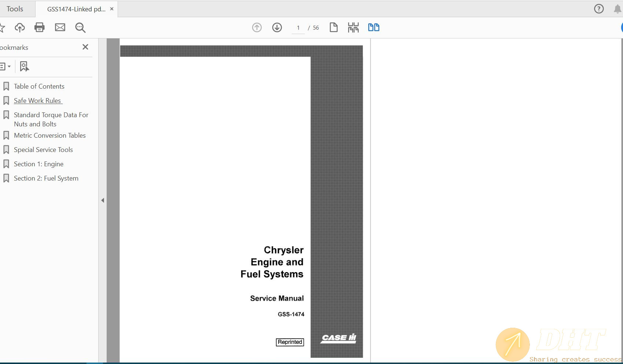Collapse the bookmarks side panel arrow
This screenshot has height=364, width=623.
[103, 200]
